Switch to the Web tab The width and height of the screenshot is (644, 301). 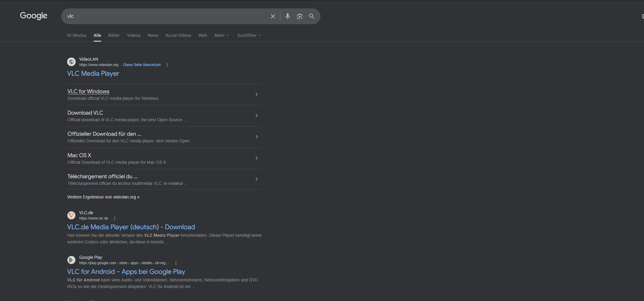203,35
